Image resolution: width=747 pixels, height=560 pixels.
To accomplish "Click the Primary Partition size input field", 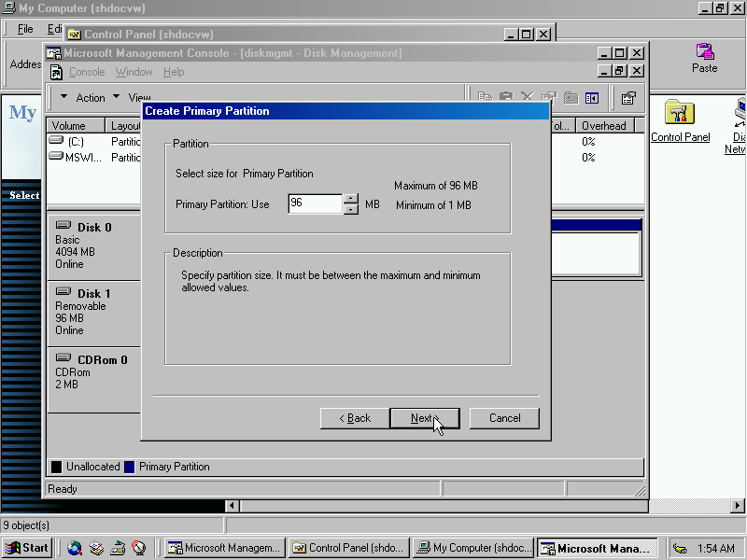I will [x=315, y=203].
